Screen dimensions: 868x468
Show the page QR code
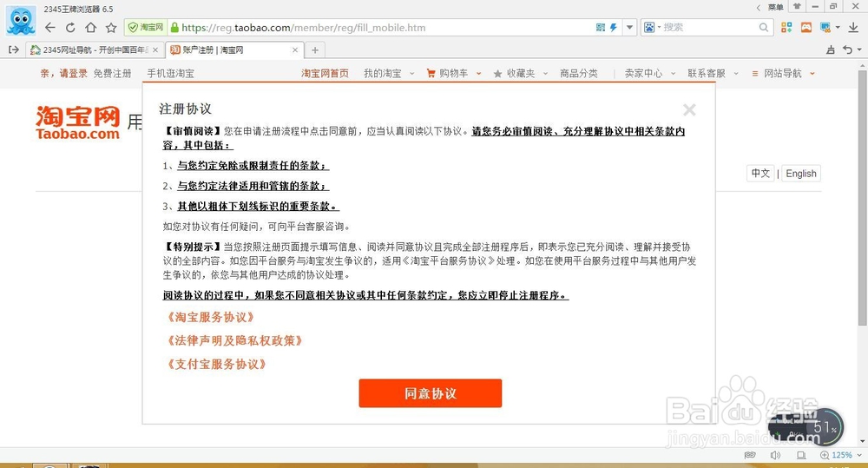pyautogui.click(x=601, y=27)
